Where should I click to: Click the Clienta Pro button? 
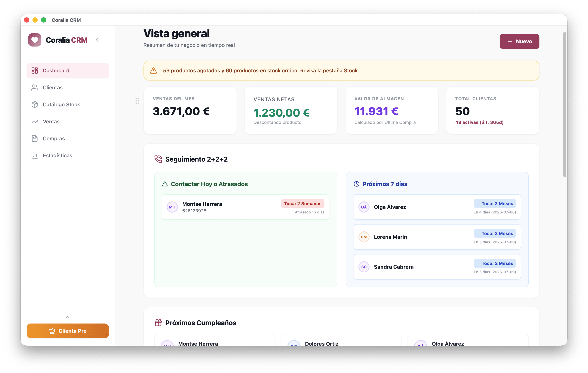click(x=68, y=331)
